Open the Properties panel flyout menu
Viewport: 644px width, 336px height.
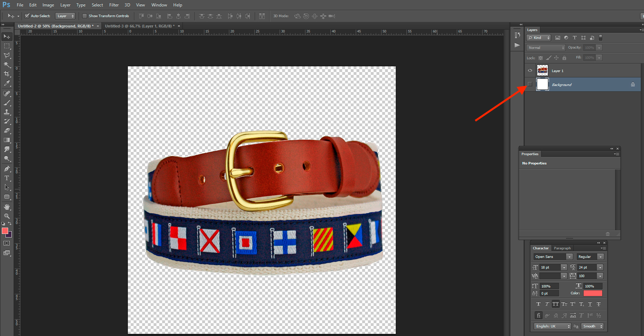tap(616, 154)
